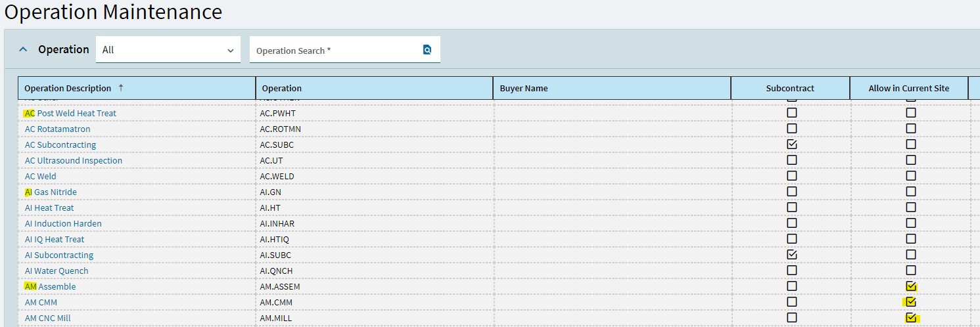Check Allow in Current Site for AI Heat Treat
Screen dimensions: 980x327
(911, 207)
